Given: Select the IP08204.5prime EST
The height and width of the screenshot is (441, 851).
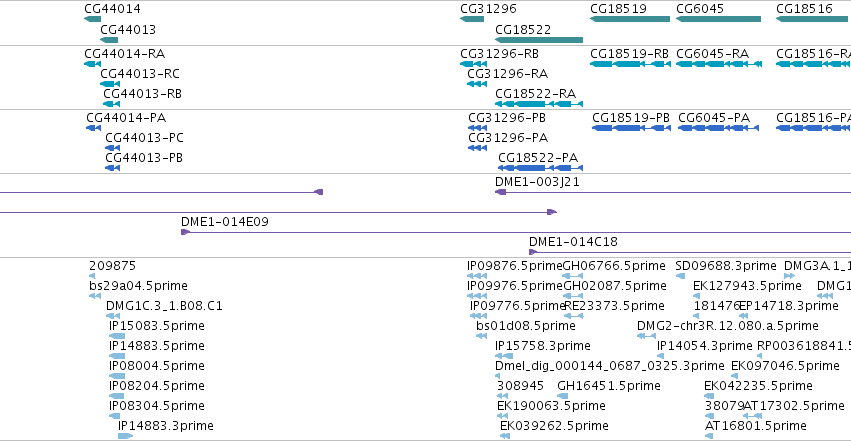Looking at the screenshot, I should tap(117, 397).
